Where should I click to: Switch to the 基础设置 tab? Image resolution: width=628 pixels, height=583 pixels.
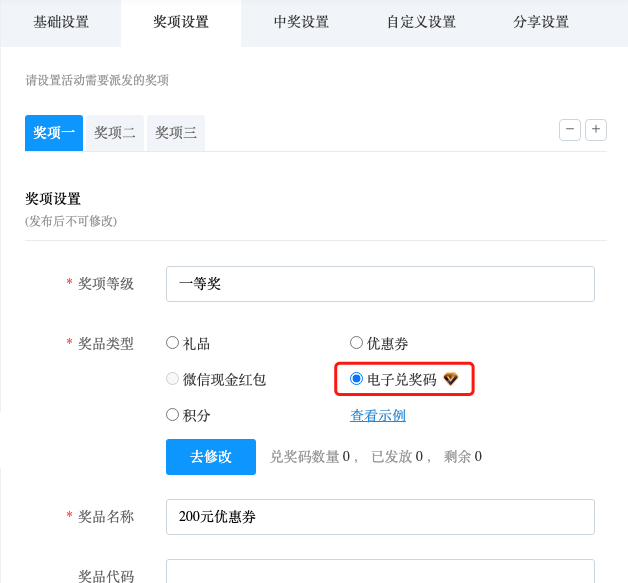61,22
